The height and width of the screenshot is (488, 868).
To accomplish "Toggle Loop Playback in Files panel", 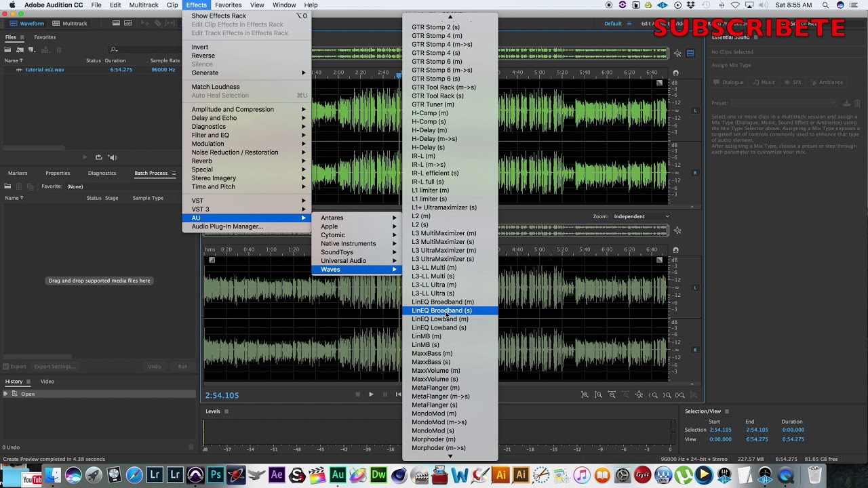I will click(98, 157).
